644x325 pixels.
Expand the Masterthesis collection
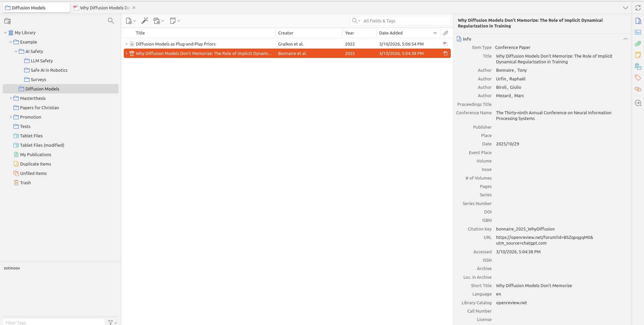click(11, 98)
